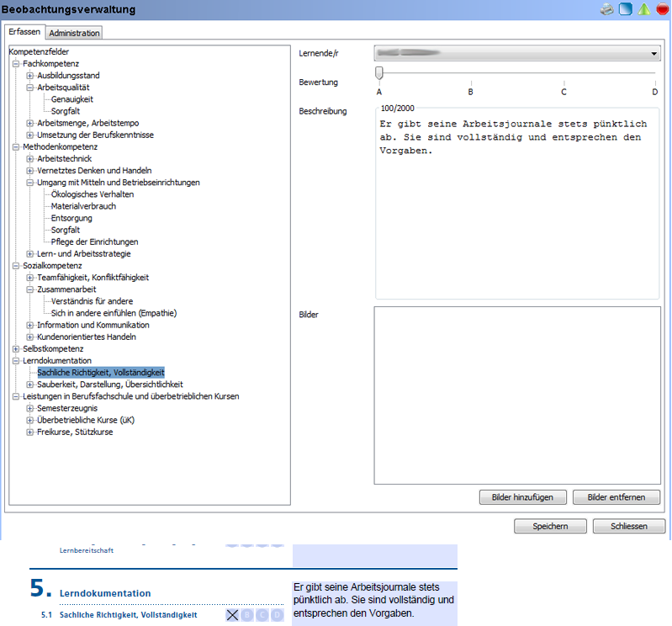Close the dialog with Schliessen
The image size is (672, 626).
pyautogui.click(x=629, y=526)
